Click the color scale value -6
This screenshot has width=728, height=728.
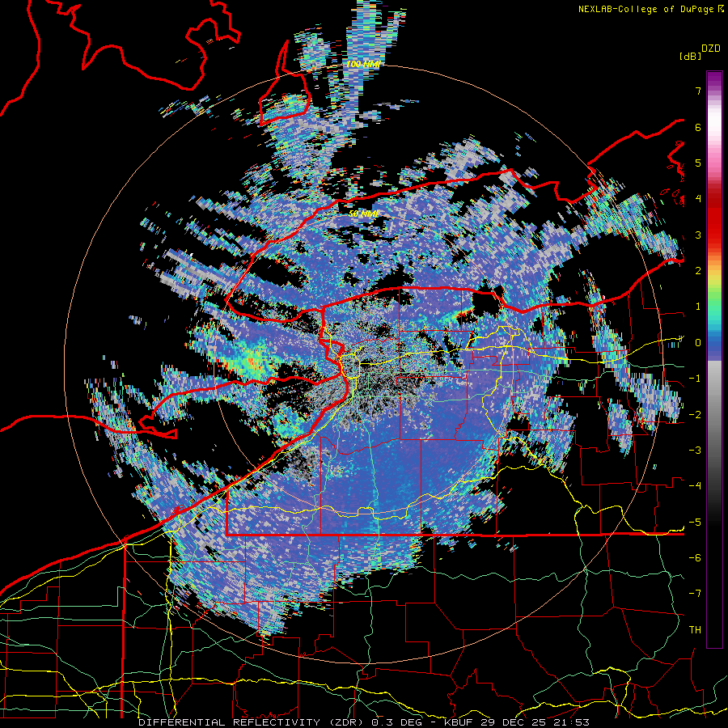[695, 557]
